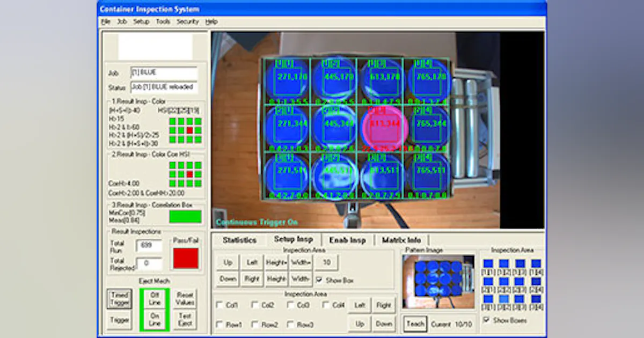This screenshot has height=338, width=644.
Task: Click the Height+ button
Action: point(276,263)
